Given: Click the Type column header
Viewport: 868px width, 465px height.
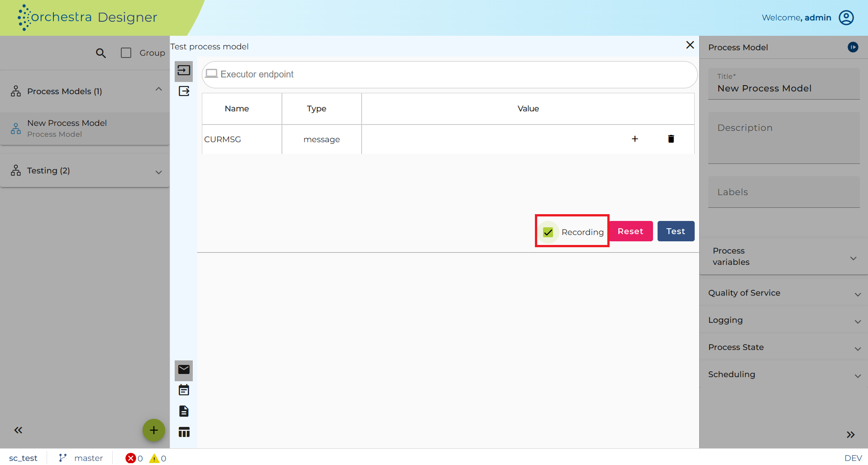Looking at the screenshot, I should tap(322, 109).
